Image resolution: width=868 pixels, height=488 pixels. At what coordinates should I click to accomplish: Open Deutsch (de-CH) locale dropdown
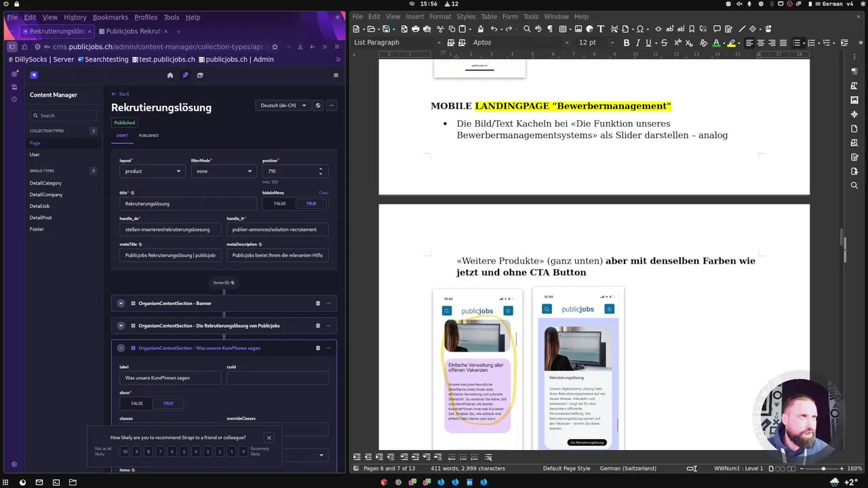283,106
